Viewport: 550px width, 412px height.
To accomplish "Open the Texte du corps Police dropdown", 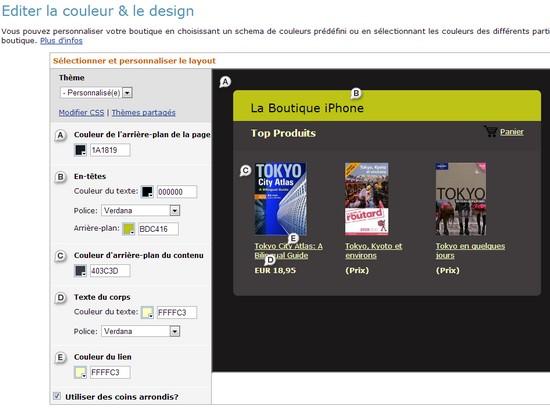I will (141, 331).
